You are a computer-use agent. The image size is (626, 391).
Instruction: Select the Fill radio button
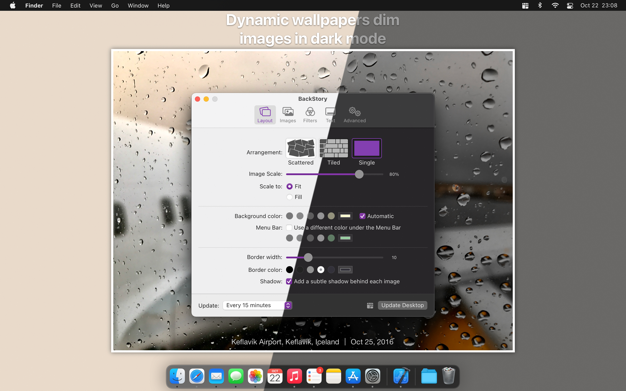[x=289, y=197]
